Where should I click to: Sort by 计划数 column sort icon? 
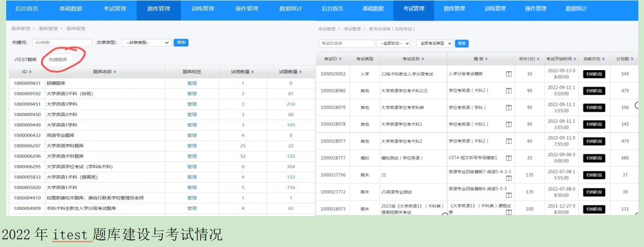pyautogui.click(x=632, y=59)
